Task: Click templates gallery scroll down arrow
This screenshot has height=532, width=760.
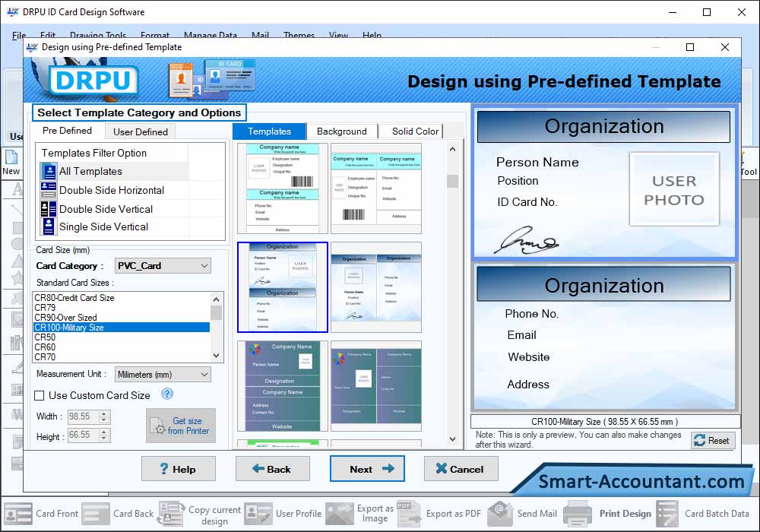Action: pos(452,439)
